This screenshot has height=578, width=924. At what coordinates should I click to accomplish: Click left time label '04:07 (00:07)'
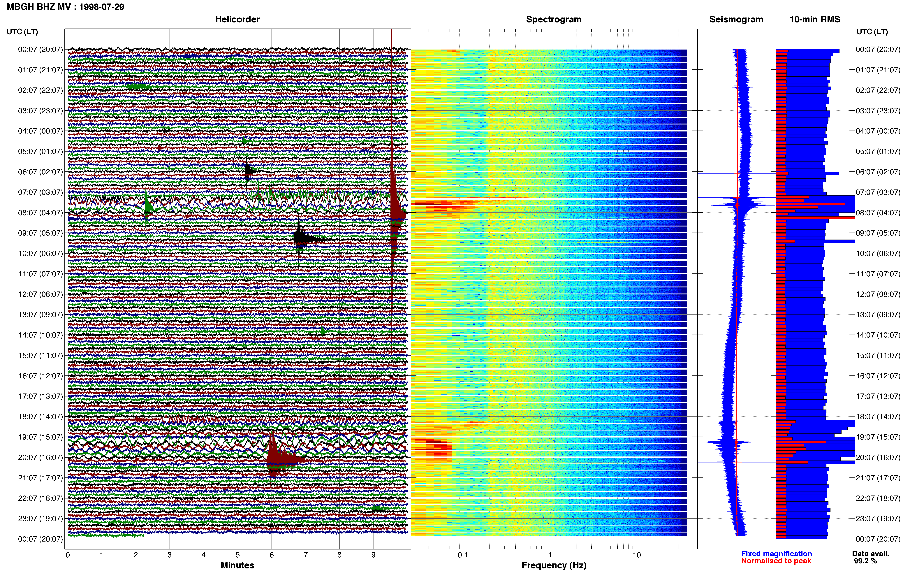pyautogui.click(x=41, y=131)
